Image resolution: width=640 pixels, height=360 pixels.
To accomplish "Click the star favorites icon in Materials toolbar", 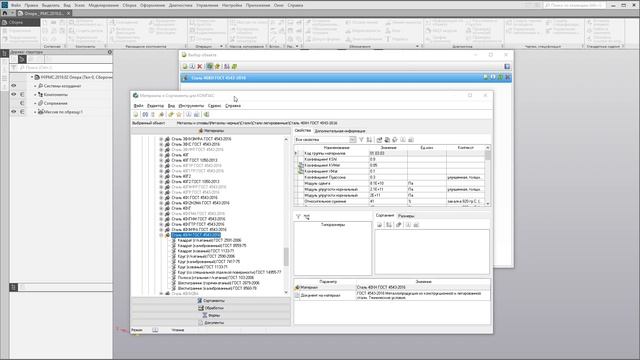I will pyautogui.click(x=179, y=115).
